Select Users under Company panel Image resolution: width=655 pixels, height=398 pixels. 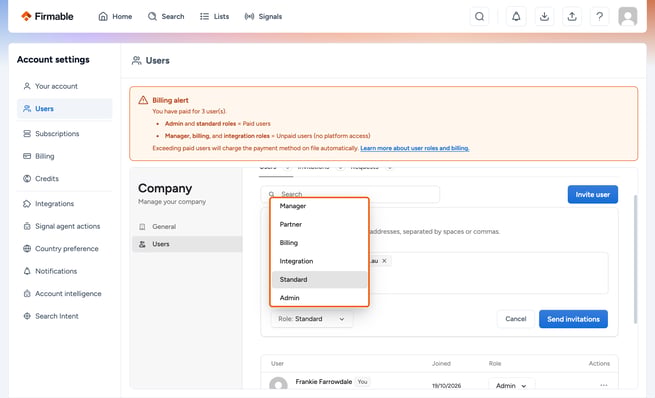click(x=187, y=244)
